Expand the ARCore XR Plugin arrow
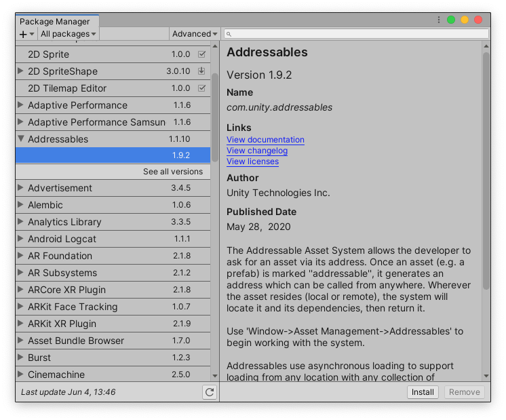The width and height of the screenshot is (506, 420). point(20,289)
